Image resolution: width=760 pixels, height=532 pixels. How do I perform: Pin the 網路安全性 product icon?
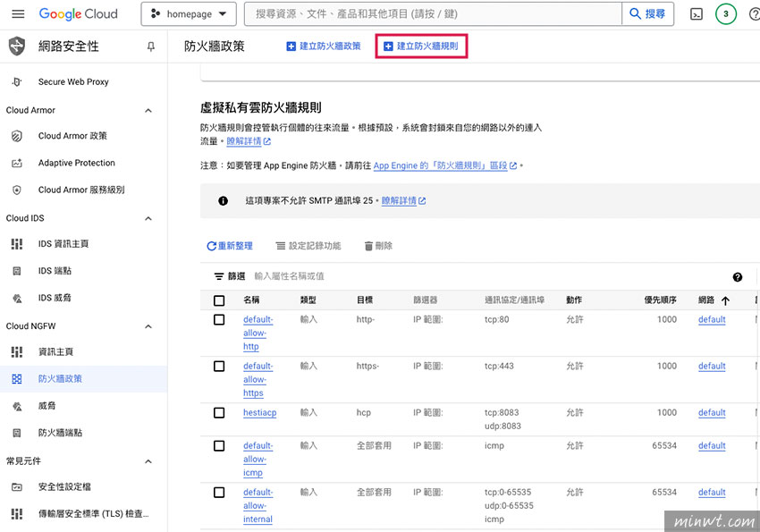pyautogui.click(x=151, y=46)
